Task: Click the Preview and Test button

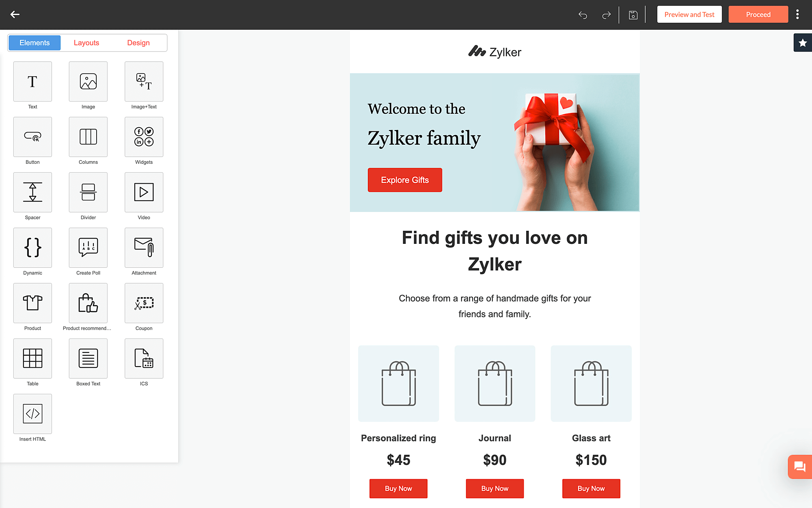Action: (689, 14)
